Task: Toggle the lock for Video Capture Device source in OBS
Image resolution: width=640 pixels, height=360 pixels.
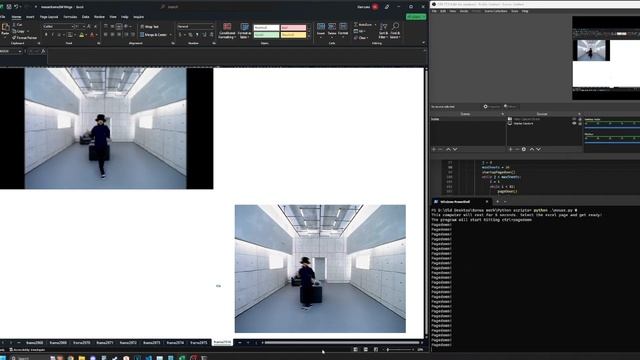Action: 580,119
